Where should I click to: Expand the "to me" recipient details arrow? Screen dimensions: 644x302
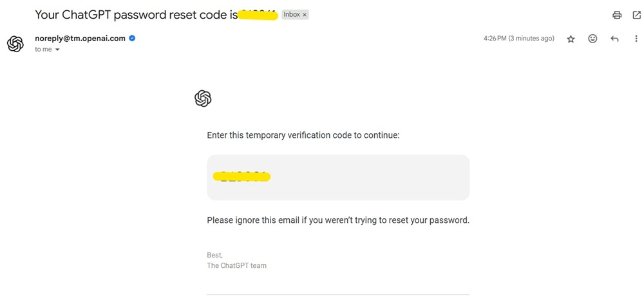(x=57, y=50)
